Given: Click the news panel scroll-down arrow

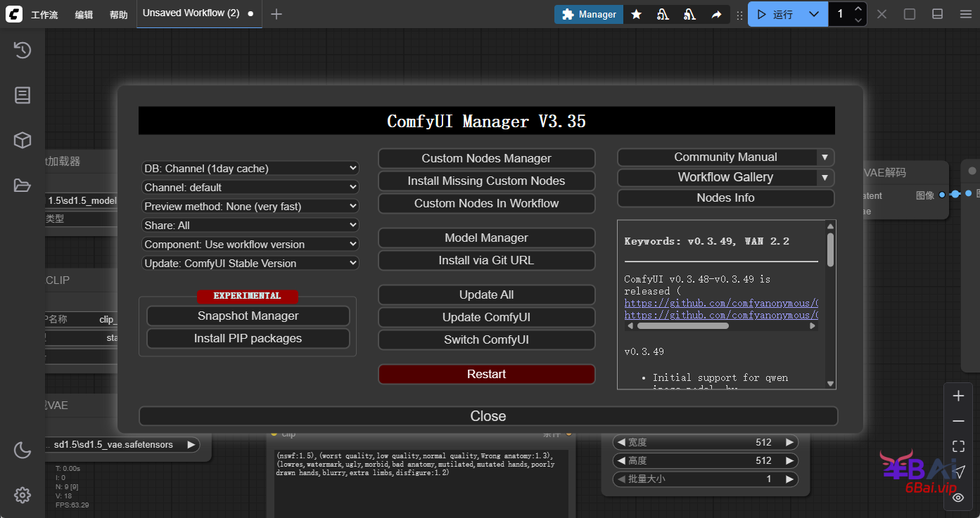Looking at the screenshot, I should (830, 384).
